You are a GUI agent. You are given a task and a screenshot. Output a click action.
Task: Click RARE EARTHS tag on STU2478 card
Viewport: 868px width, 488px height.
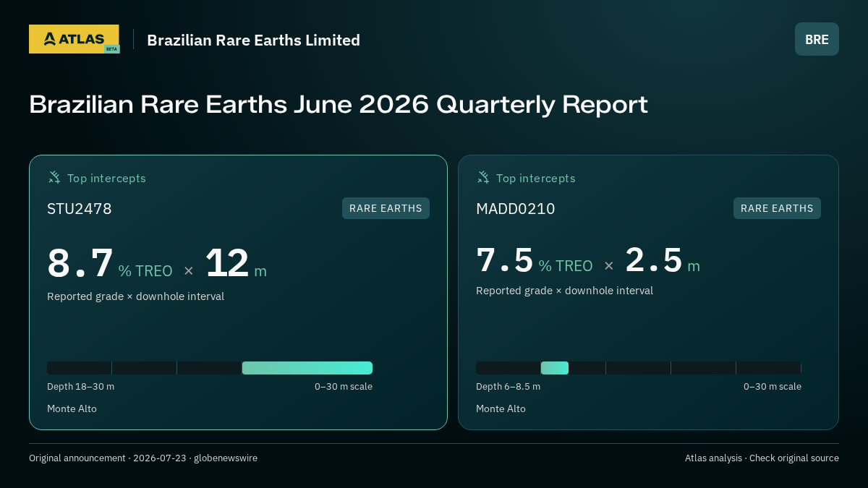pyautogui.click(x=386, y=208)
